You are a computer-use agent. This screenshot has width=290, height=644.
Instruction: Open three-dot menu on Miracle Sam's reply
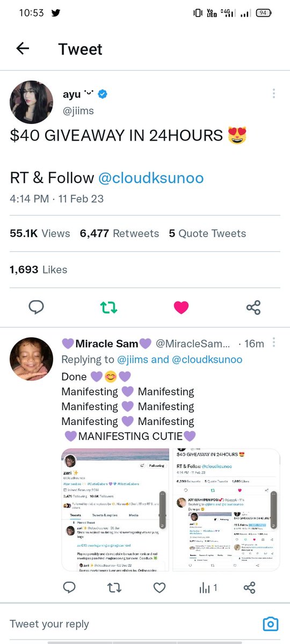[x=274, y=342]
